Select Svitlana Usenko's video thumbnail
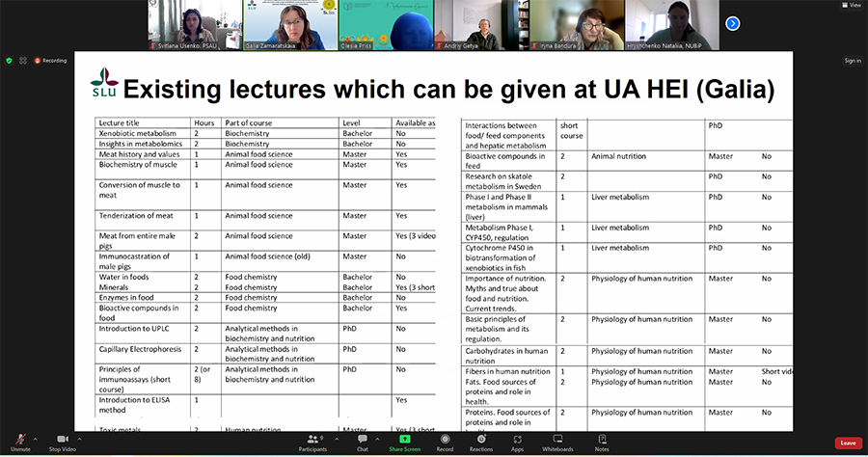The width and height of the screenshot is (868, 457). pos(194,25)
